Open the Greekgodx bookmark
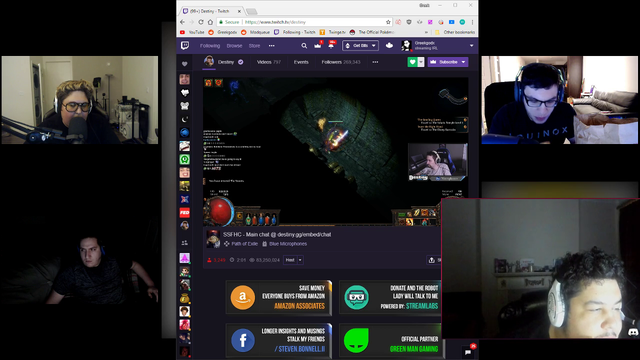This screenshot has width=640, height=360. tap(222, 32)
